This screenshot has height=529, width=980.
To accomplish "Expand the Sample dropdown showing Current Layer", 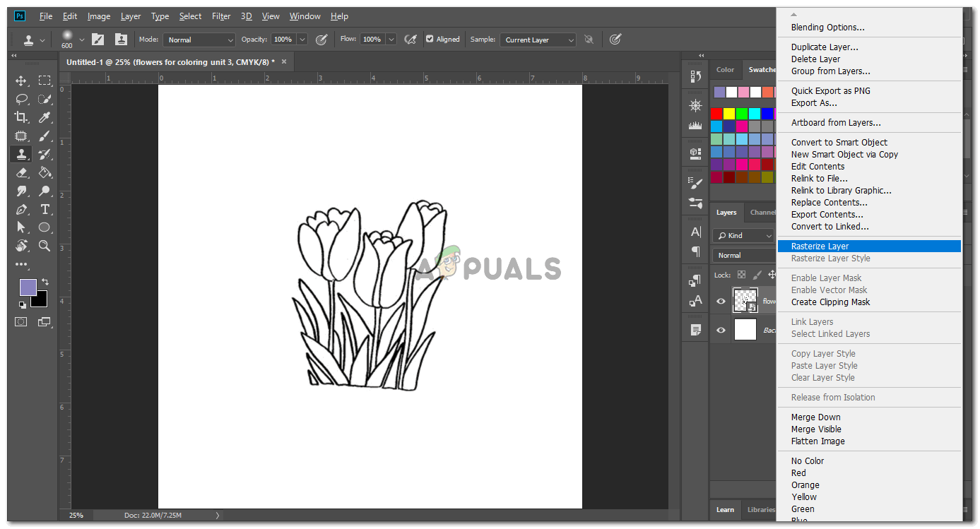I will pyautogui.click(x=538, y=40).
